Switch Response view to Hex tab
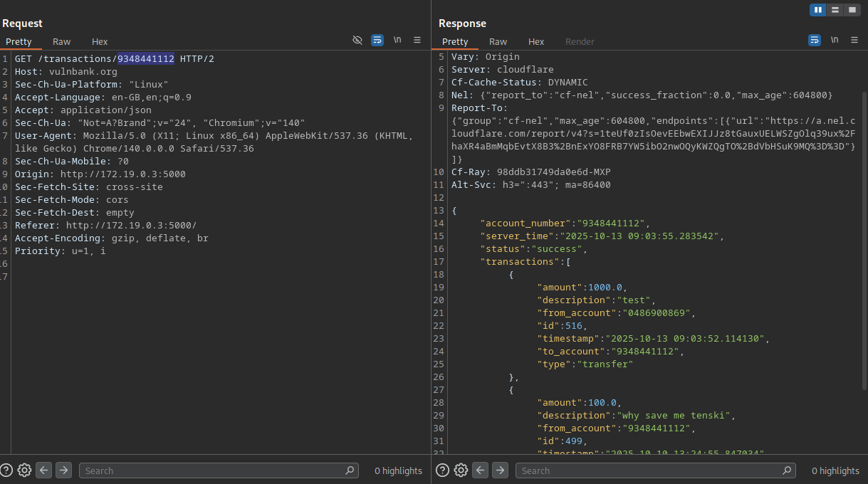Screen dimensions: 868x484 (536, 41)
